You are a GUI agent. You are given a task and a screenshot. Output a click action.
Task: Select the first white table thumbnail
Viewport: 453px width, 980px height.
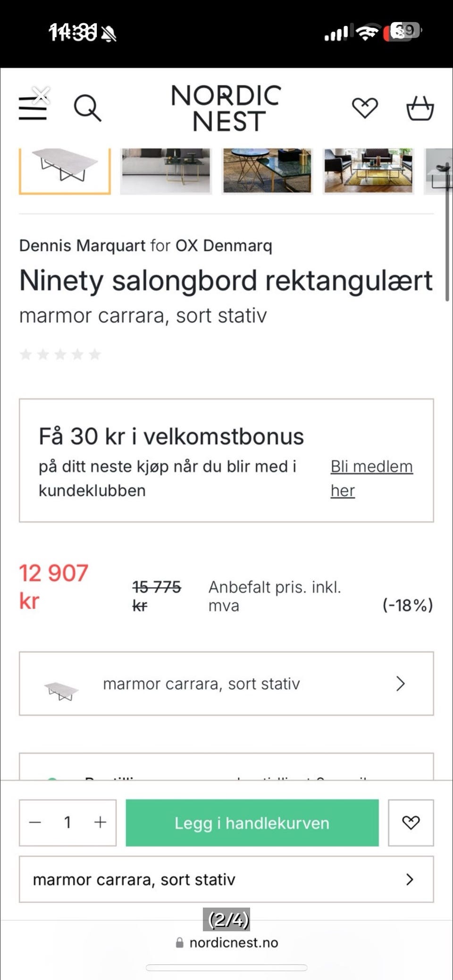tap(65, 170)
